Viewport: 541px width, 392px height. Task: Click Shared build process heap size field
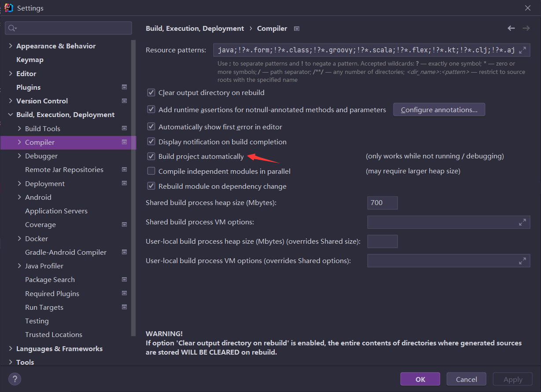pos(383,203)
